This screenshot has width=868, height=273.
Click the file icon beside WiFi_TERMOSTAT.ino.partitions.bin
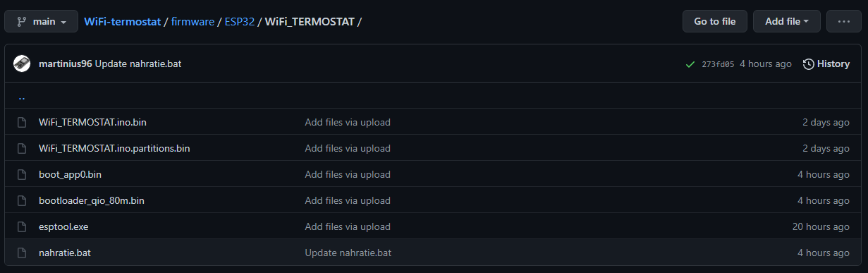click(x=22, y=148)
